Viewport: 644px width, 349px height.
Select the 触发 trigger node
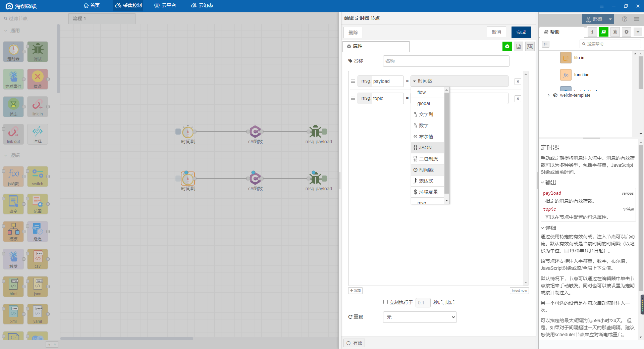tap(13, 259)
